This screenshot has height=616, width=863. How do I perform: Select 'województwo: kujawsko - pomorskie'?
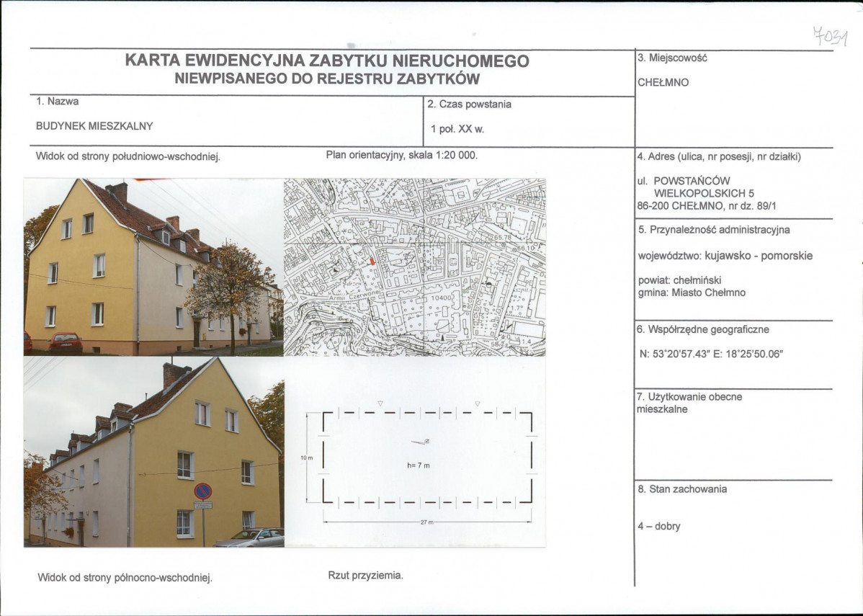[x=725, y=256]
